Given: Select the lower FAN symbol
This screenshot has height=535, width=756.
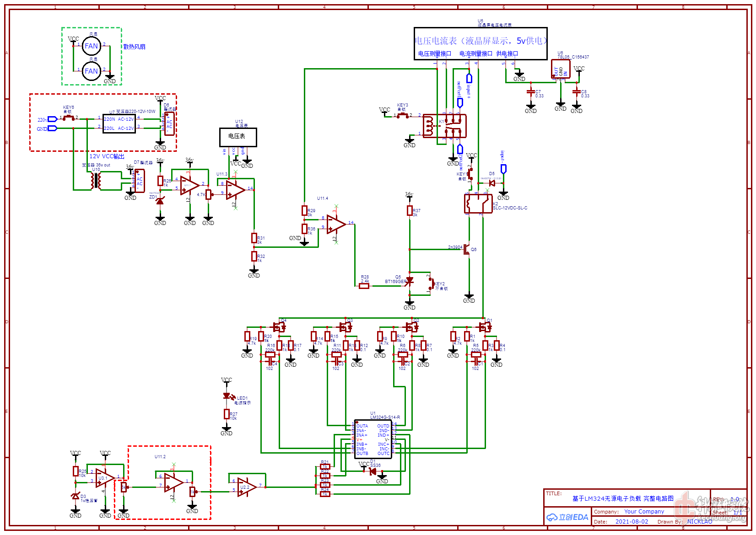Looking at the screenshot, I should pos(91,71).
